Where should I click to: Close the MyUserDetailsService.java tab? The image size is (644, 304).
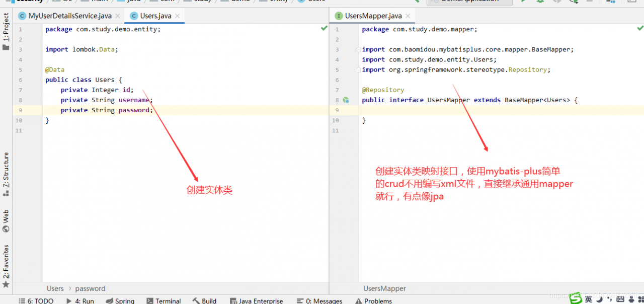[118, 16]
